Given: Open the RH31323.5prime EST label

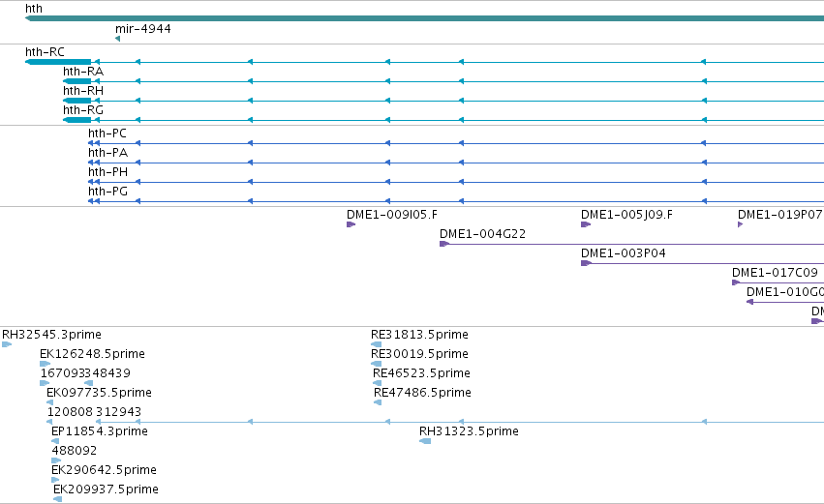Looking at the screenshot, I should [x=469, y=431].
